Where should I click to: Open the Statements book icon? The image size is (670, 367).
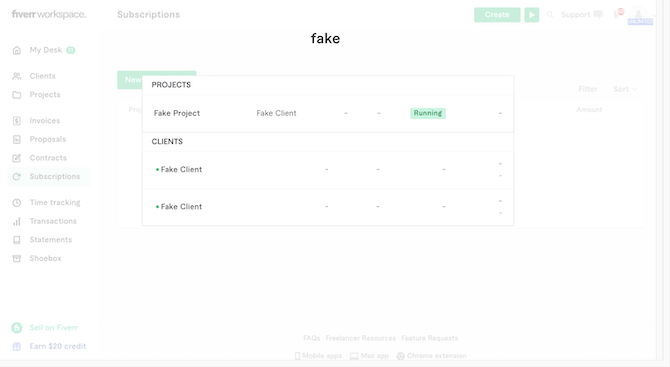(x=17, y=240)
